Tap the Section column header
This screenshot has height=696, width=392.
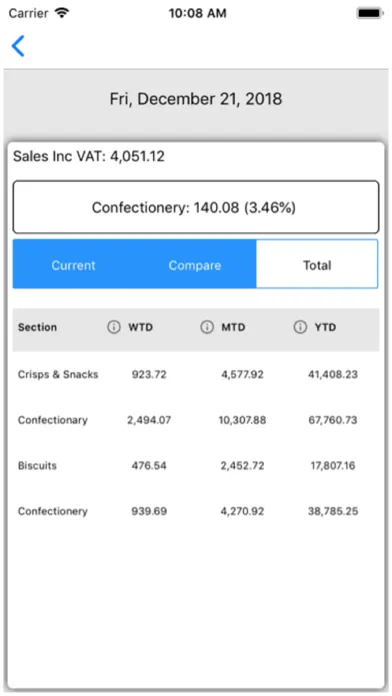click(37, 327)
